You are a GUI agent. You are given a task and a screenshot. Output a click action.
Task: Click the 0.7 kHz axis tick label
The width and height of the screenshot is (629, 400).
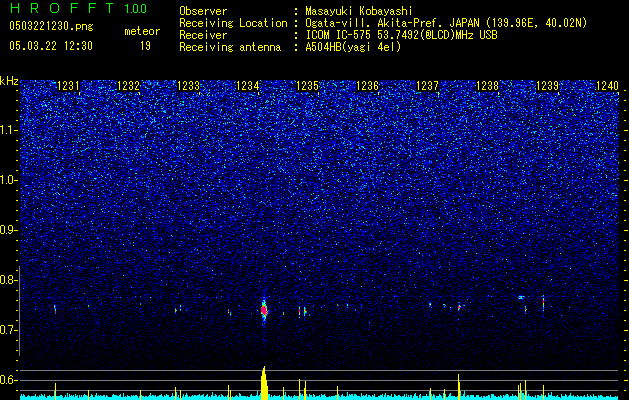[8, 330]
